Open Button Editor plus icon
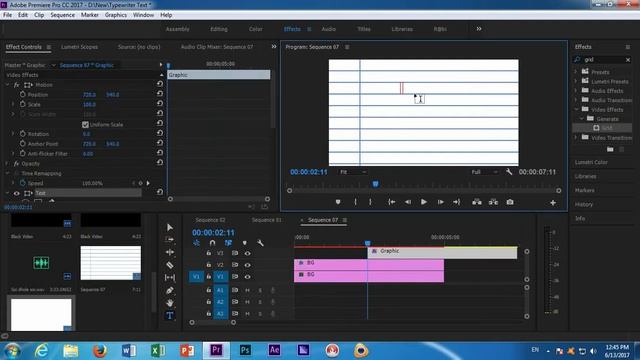The height and width of the screenshot is (360, 640). tap(553, 202)
